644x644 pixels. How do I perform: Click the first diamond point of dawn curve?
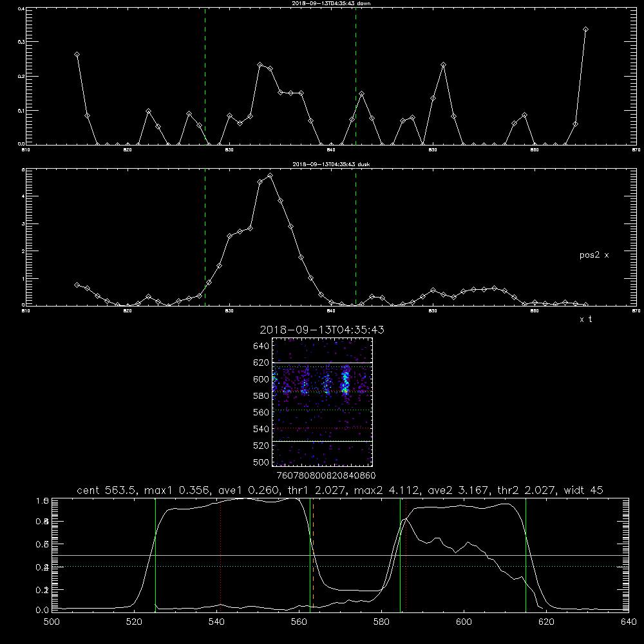click(77, 55)
